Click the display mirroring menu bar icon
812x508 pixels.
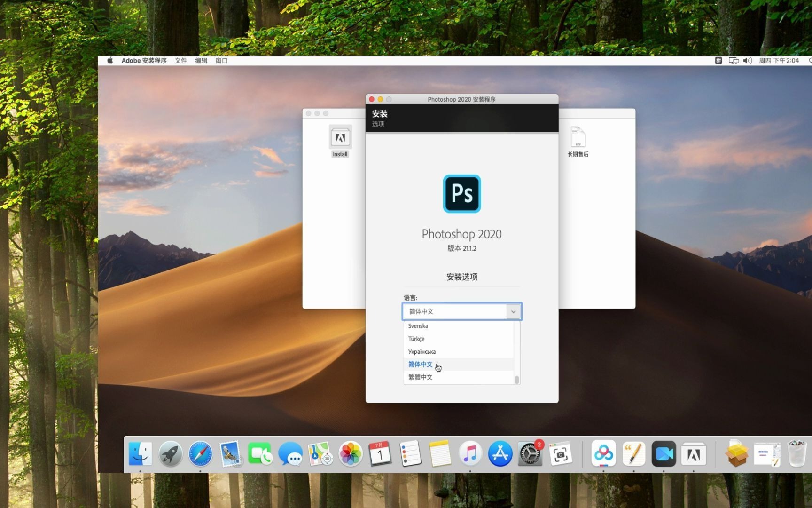734,61
